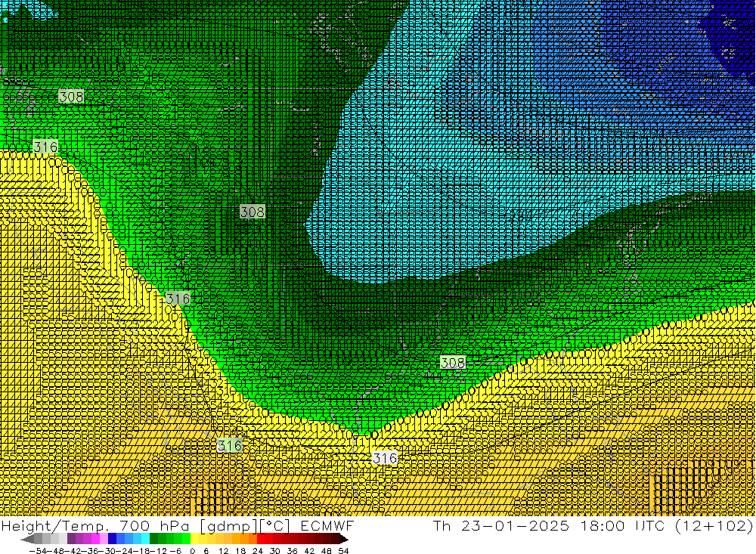Click the date "Th 23-01-2025"

(x=501, y=525)
